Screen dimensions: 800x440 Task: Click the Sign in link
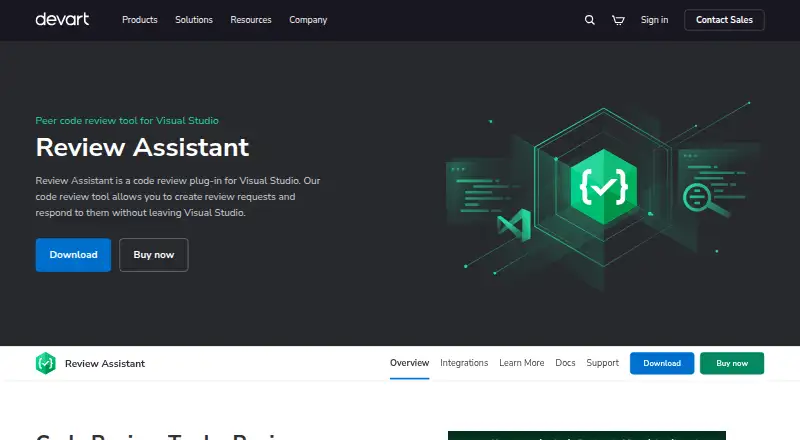click(655, 20)
